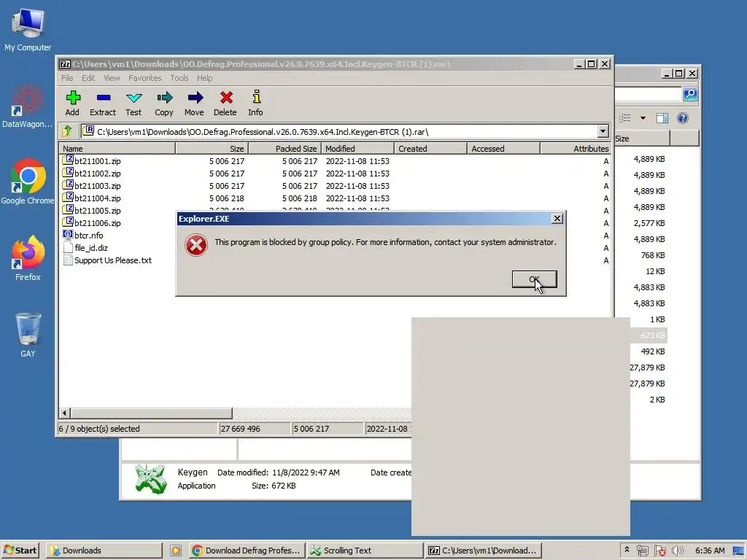The width and height of the screenshot is (747, 560).
Task: Click the Delete toolbar icon
Action: 225,103
